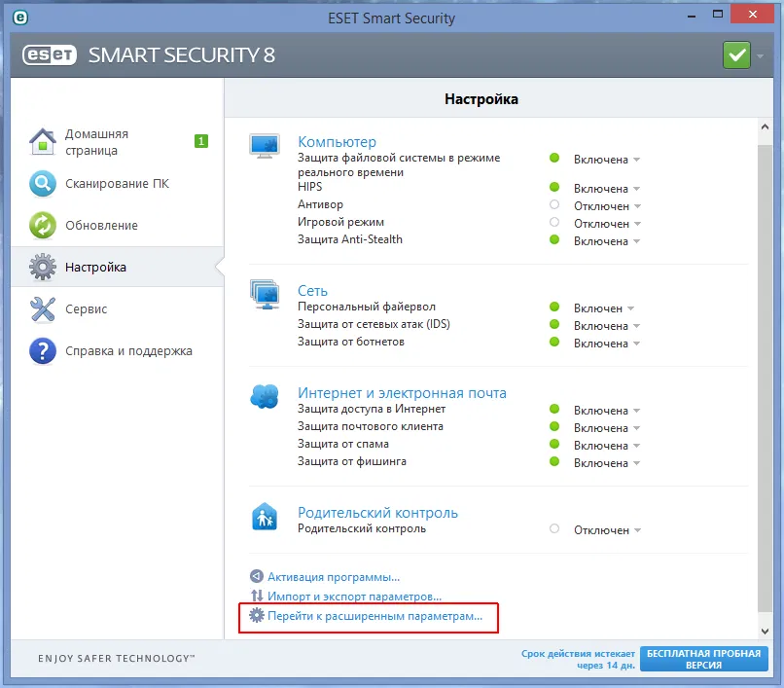Click the parental control house icon
The image size is (784, 688).
(x=265, y=517)
